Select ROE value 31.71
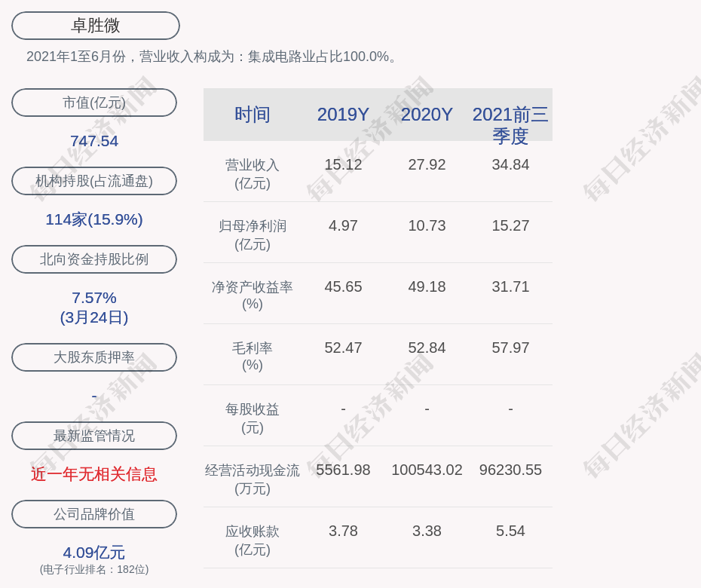The width and height of the screenshot is (701, 588). [x=510, y=286]
